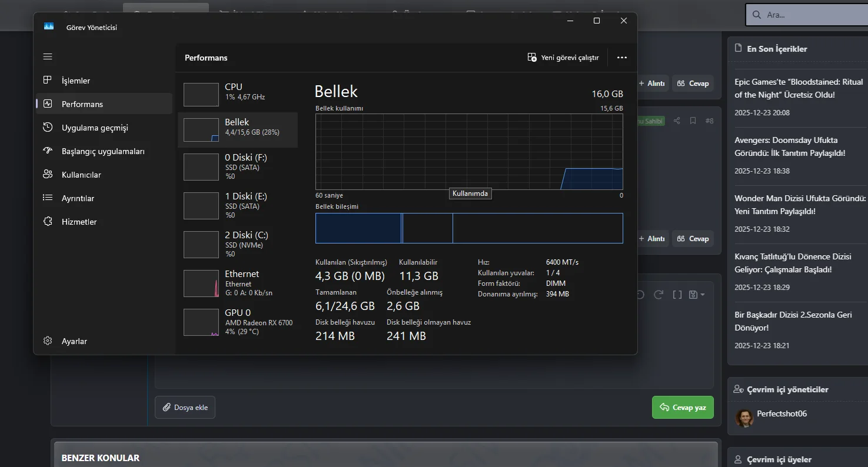The height and width of the screenshot is (467, 868).
Task: Click the share icon on post #8
Action: tap(677, 121)
